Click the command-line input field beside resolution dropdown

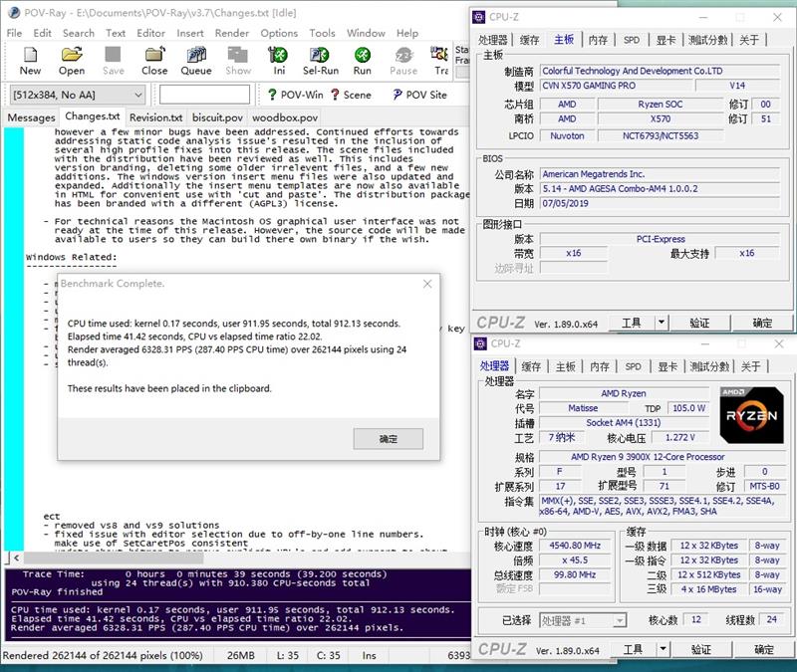[x=204, y=95]
